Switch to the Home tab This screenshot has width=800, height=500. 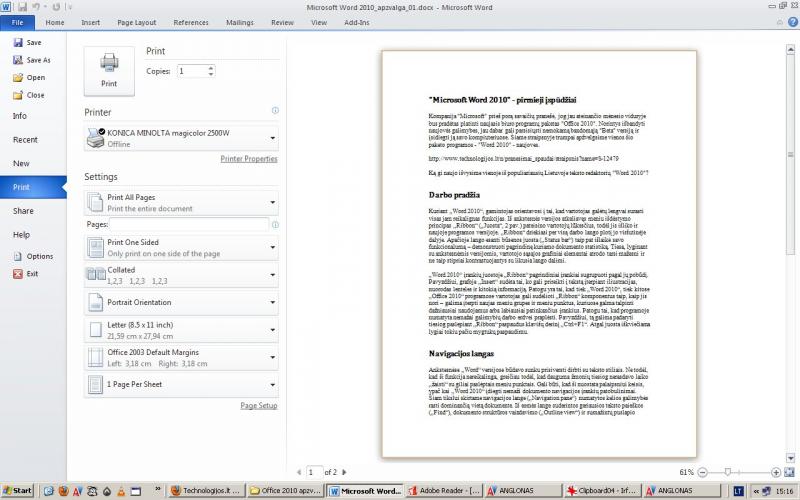tap(55, 22)
